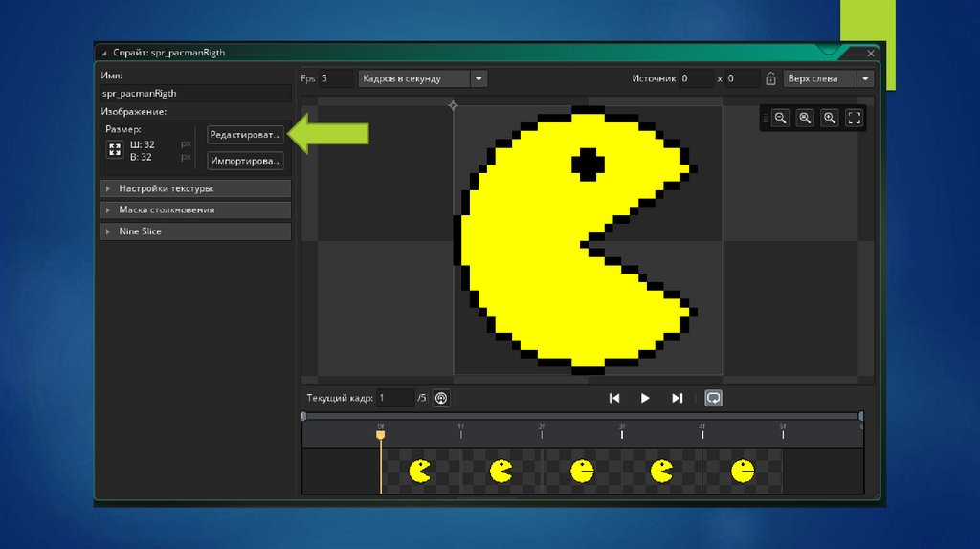
Task: Click the origin Y input field
Action: [742, 78]
